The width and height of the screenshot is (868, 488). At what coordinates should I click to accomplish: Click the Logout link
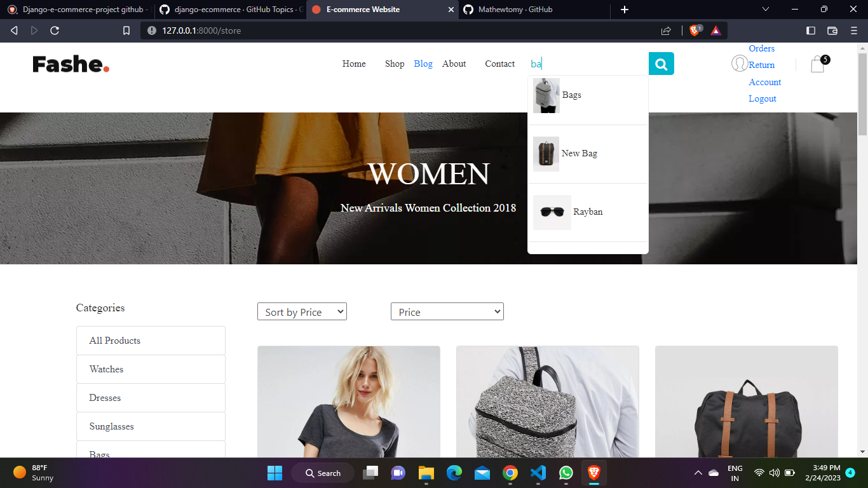click(762, 98)
